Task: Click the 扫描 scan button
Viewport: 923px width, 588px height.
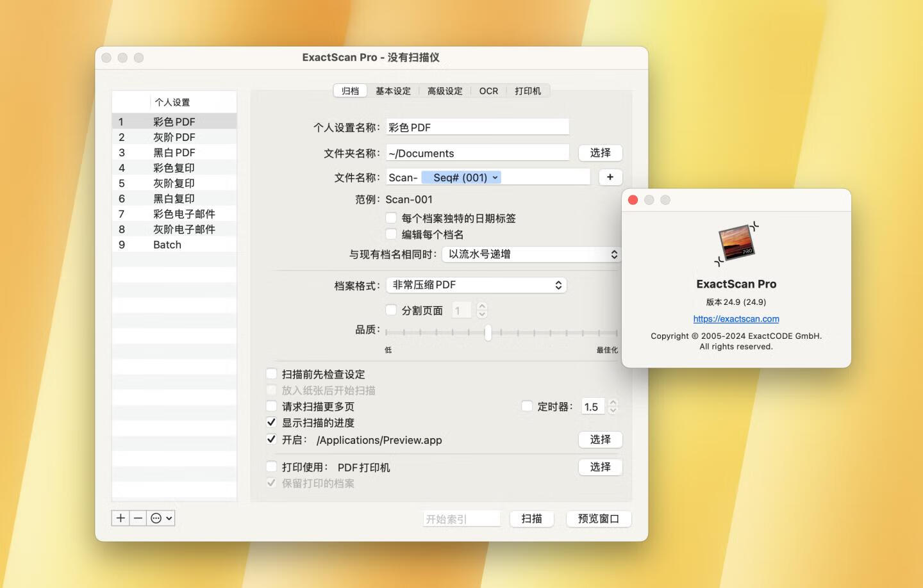Action: [x=532, y=519]
